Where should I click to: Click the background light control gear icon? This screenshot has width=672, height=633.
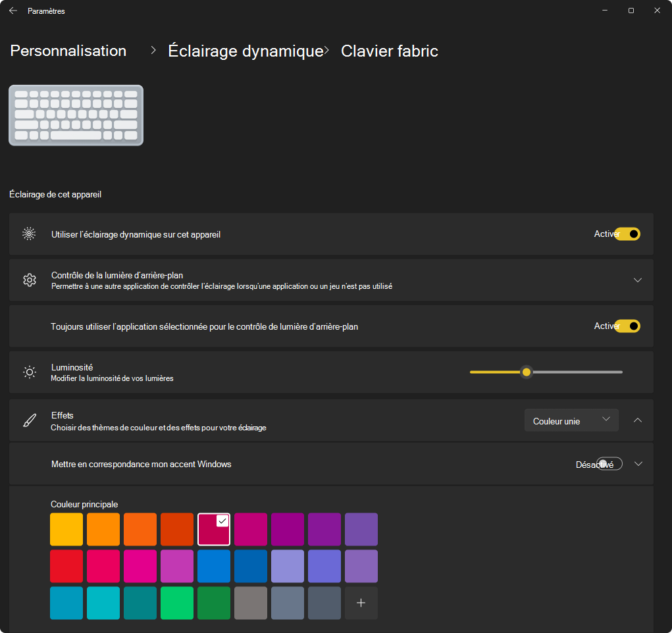[x=29, y=280]
